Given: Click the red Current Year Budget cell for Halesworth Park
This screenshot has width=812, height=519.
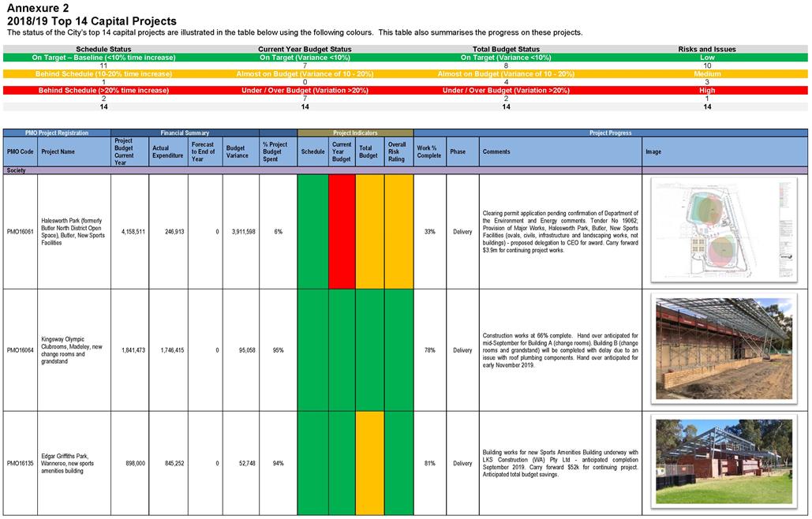Looking at the screenshot, I should tap(342, 231).
